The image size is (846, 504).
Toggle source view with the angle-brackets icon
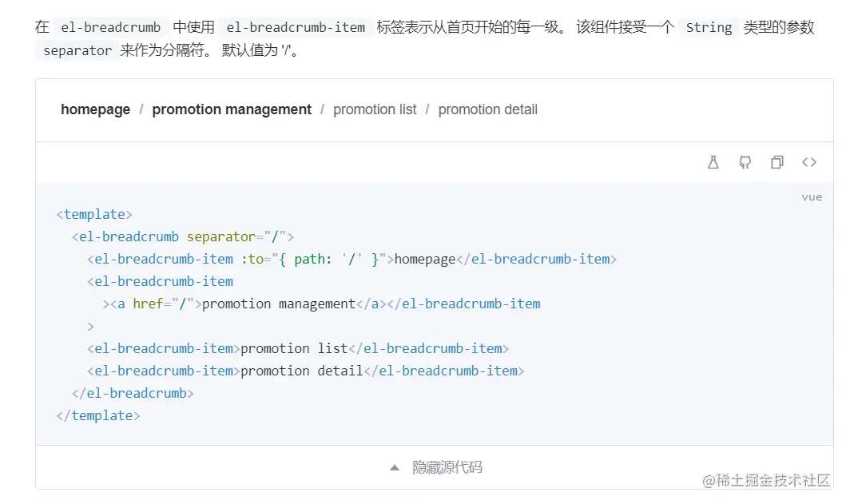tap(809, 162)
